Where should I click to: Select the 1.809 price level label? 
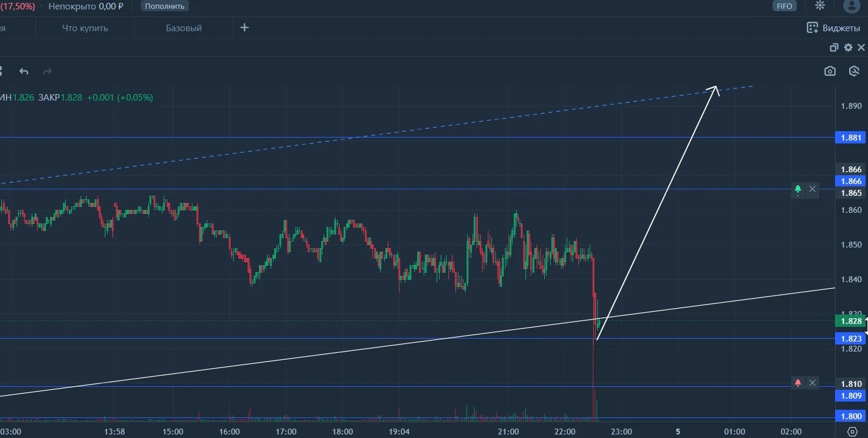851,396
